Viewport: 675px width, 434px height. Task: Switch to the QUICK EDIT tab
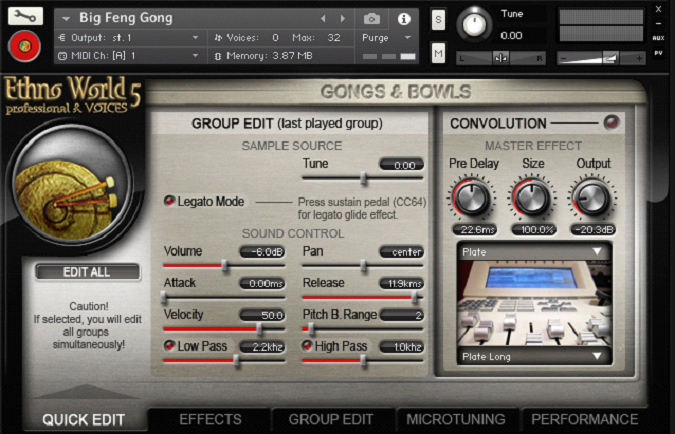84,419
